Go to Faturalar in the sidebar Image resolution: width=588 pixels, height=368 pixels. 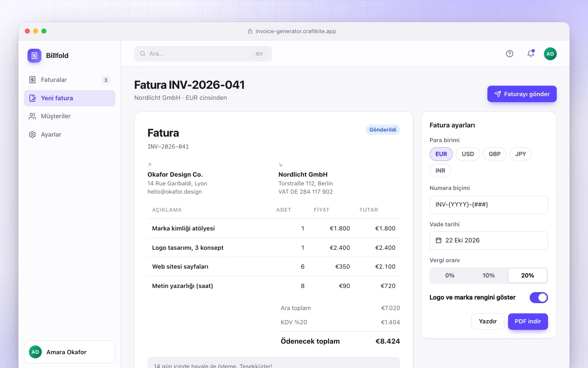coord(69,80)
